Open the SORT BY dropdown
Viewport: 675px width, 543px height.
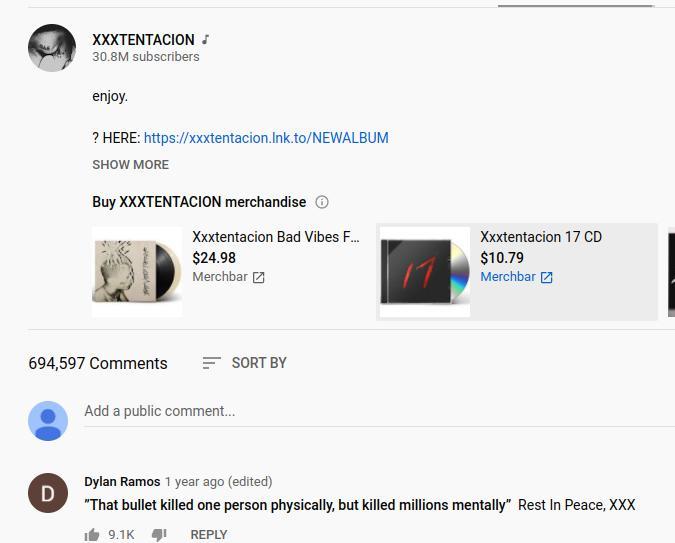[245, 363]
